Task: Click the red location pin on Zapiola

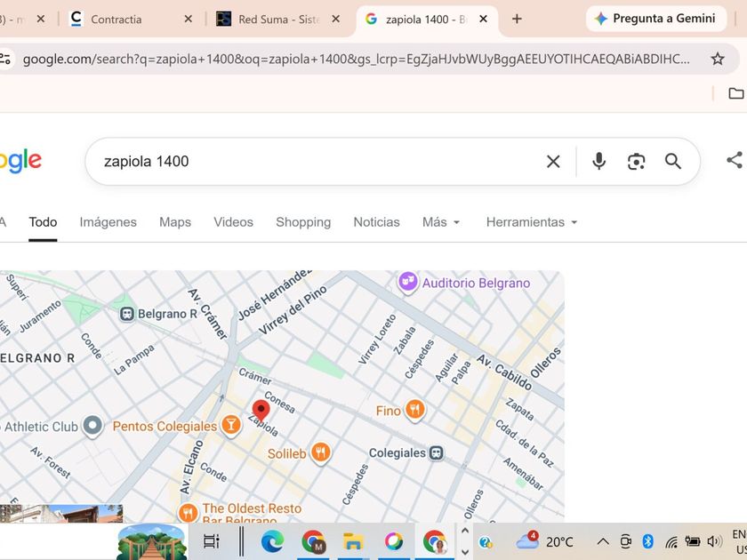Action: pyautogui.click(x=261, y=411)
